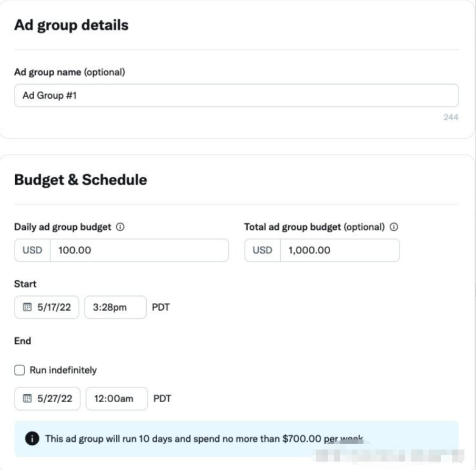Click the 244 character counter
Screen dimensions: 476x470
click(451, 117)
